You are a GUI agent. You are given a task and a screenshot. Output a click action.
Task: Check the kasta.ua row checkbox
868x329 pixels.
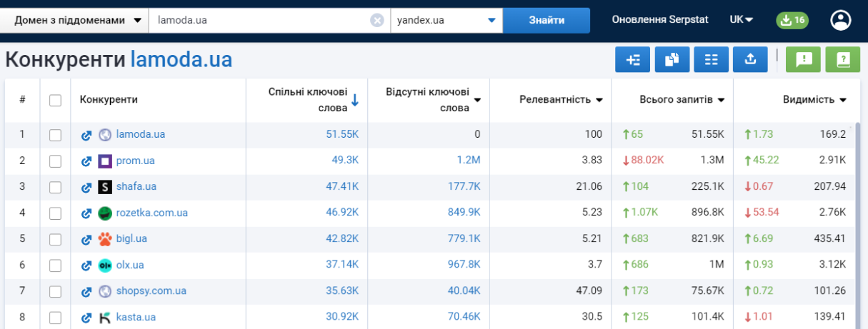[x=55, y=318]
